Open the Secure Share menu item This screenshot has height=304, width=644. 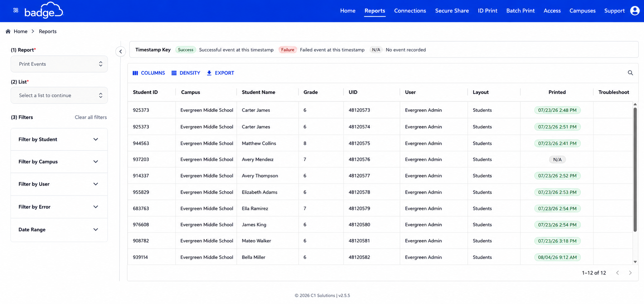[452, 11]
